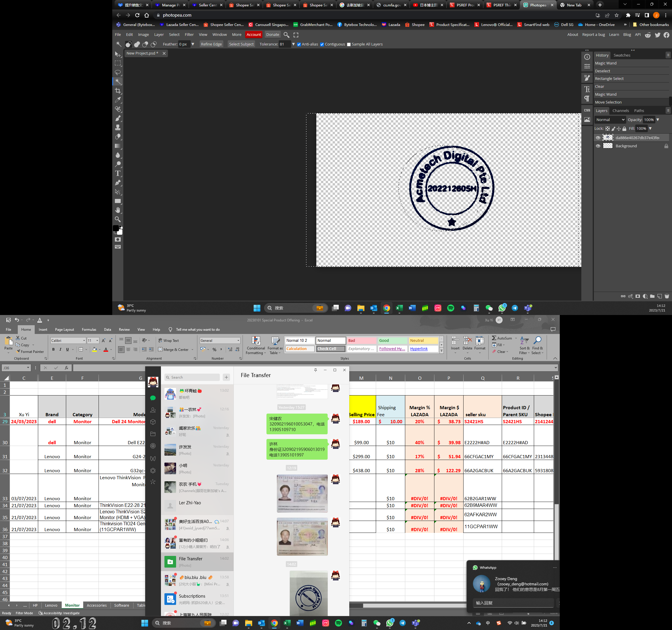Pick the Eyedropper tool
Screen dimensions: 672x630
[117, 100]
